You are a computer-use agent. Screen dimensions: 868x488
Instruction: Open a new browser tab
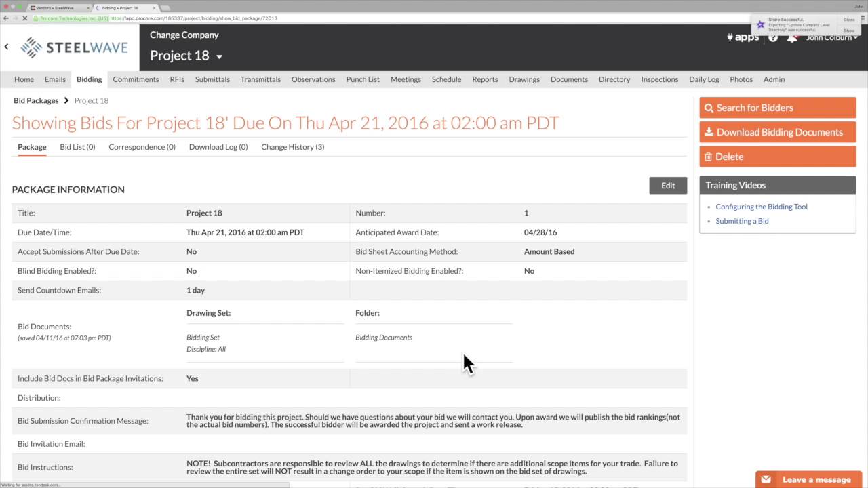pyautogui.click(x=165, y=8)
